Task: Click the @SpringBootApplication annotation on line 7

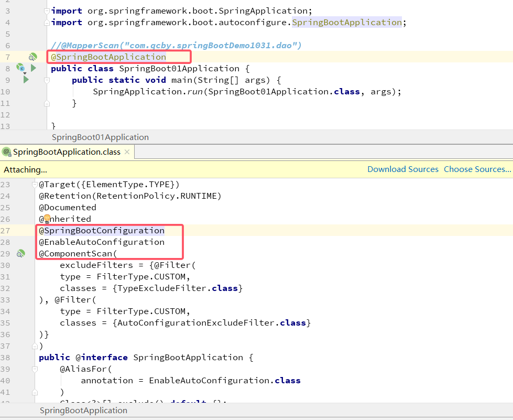Action: pos(108,57)
